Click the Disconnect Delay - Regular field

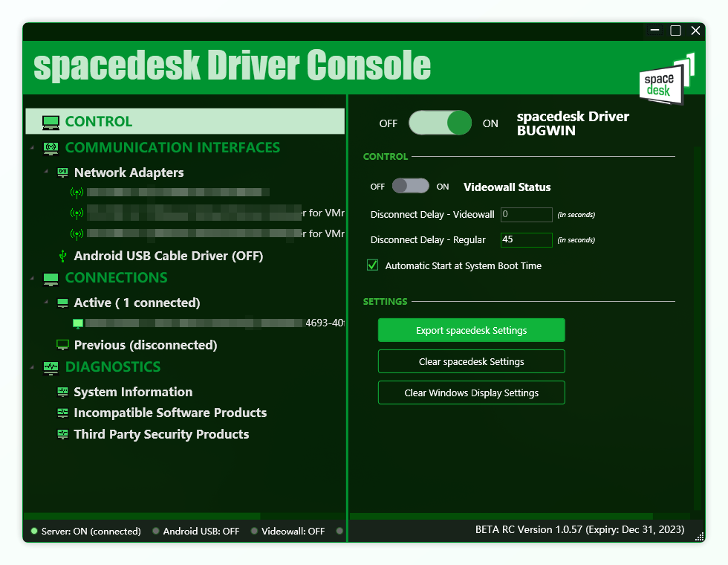pos(526,239)
